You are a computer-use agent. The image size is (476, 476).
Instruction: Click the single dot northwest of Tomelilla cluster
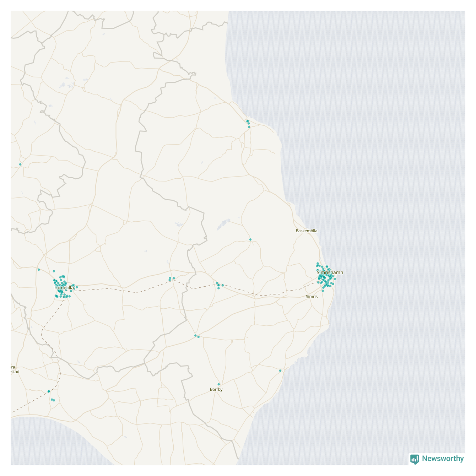tap(39, 270)
